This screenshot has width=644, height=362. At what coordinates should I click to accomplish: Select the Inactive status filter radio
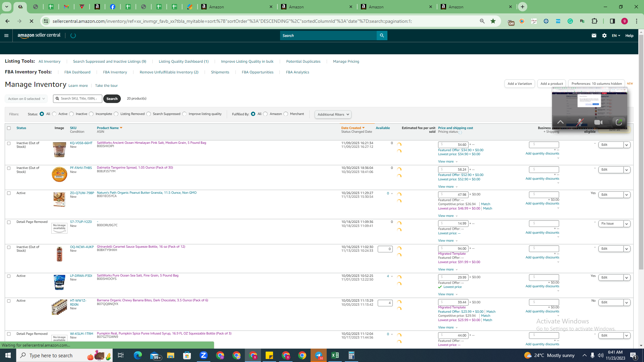coord(71,114)
